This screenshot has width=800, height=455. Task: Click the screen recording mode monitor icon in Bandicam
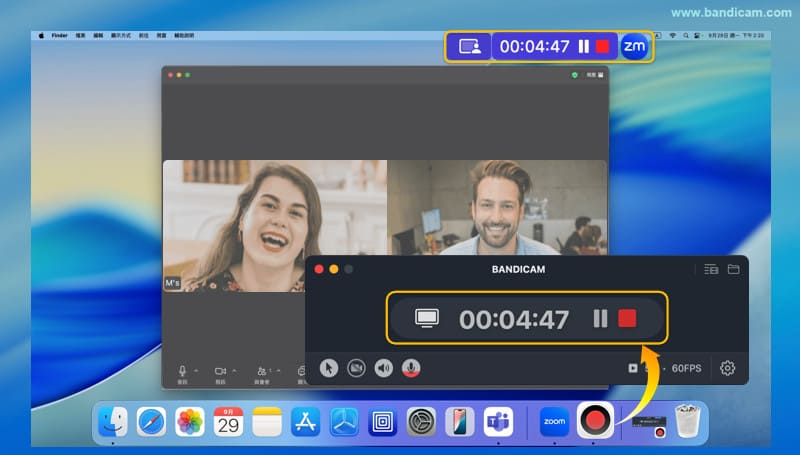click(427, 318)
